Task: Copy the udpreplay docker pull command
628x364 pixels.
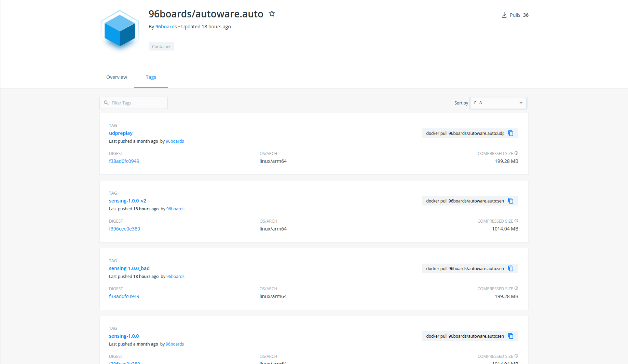Action: (510, 133)
